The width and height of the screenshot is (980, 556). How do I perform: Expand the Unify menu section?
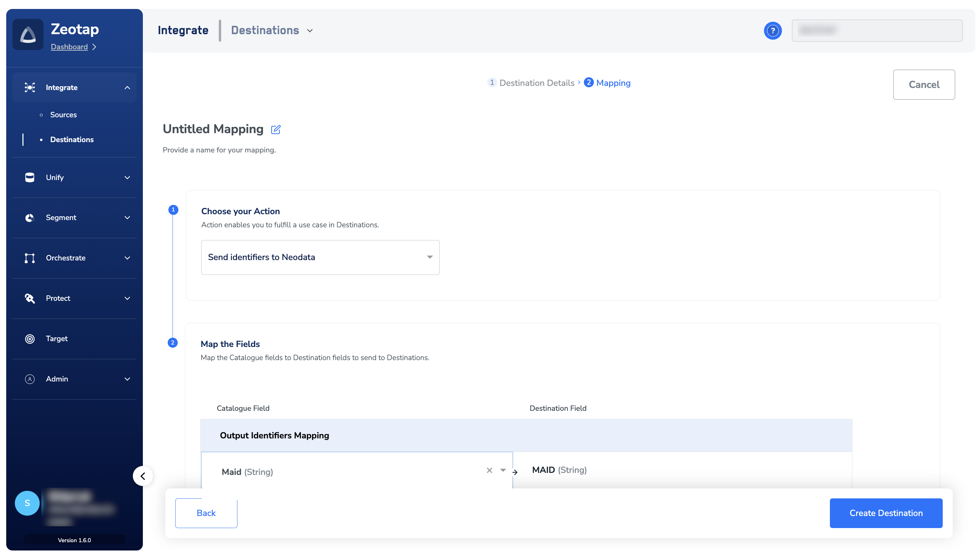coord(127,178)
